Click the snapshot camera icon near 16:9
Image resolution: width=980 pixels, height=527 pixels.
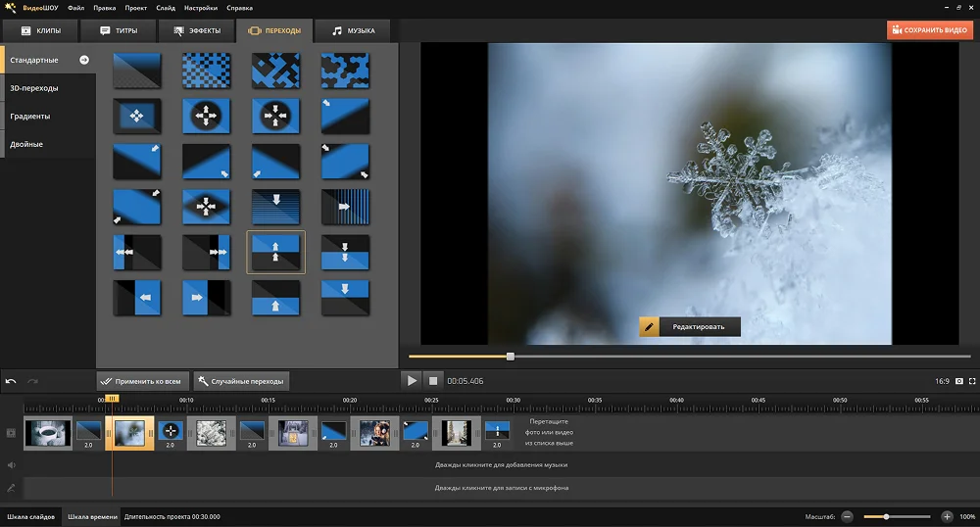click(959, 380)
